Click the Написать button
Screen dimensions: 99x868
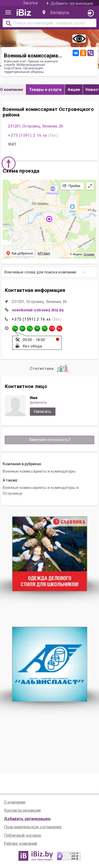[43, 411]
